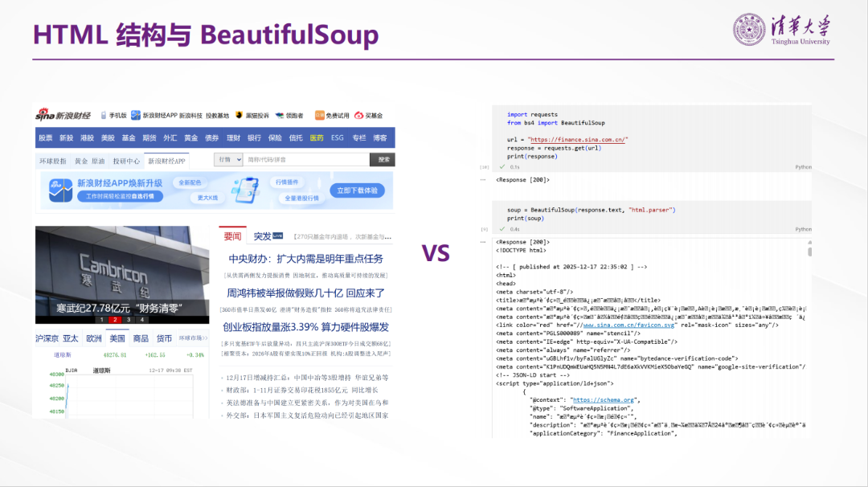Click the Sina app icon in the banner

tap(60, 190)
